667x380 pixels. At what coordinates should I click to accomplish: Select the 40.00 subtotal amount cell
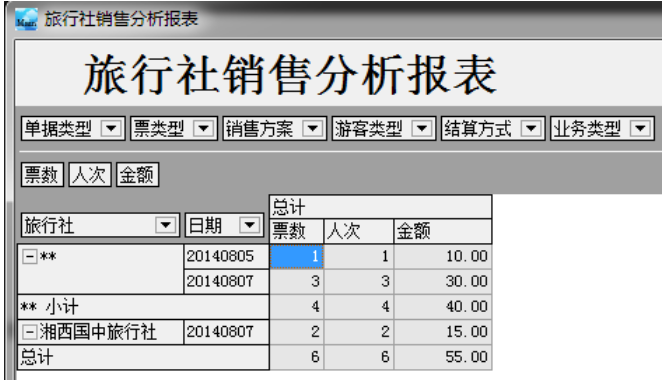[443, 306]
